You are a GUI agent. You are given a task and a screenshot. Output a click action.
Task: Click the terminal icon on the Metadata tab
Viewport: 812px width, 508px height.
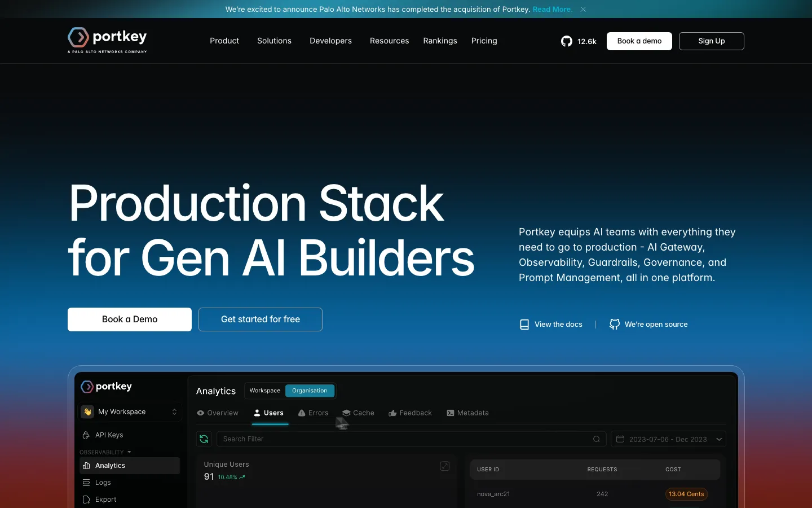(x=451, y=413)
